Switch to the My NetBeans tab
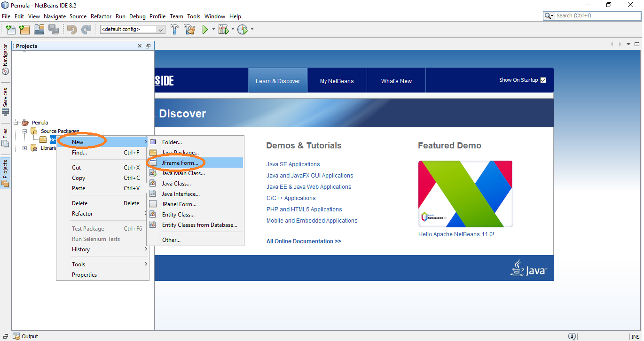 coord(337,80)
